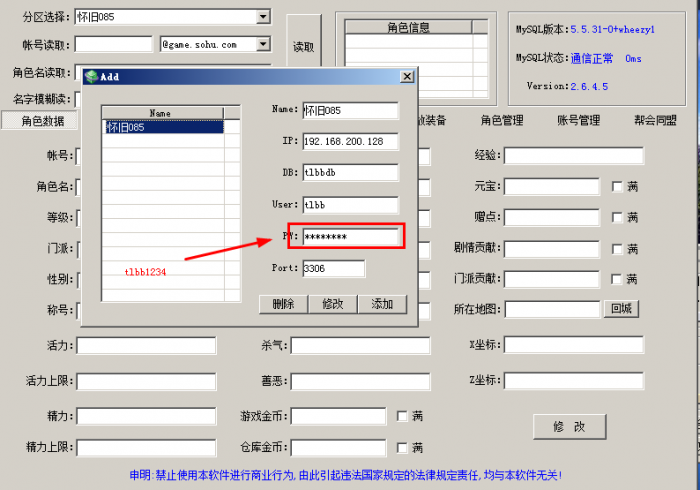700x490 pixels.
Task: Select 怀旧085 entry in Name list
Action: coord(126,128)
